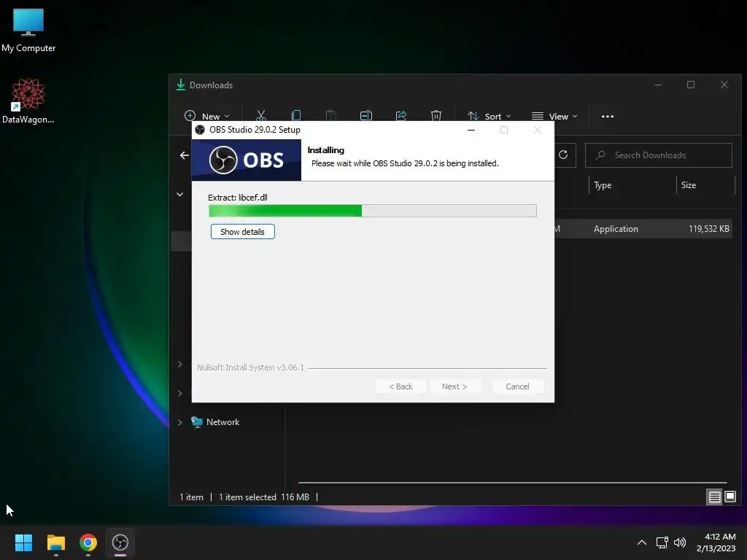Click the Back button in OBS Setup
The width and height of the screenshot is (747, 560).
tap(400, 386)
